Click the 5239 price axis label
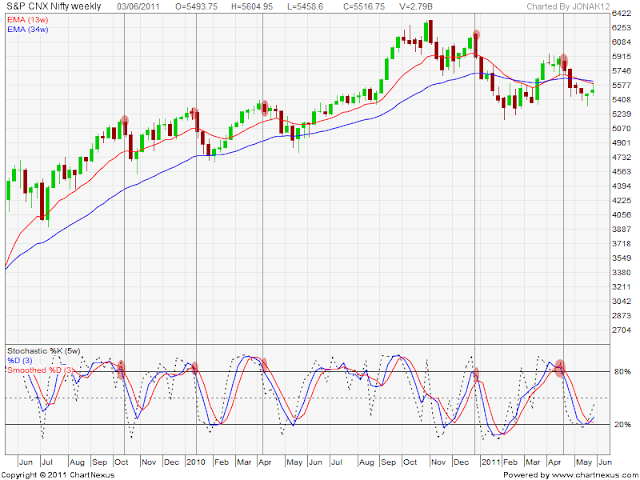The image size is (640, 480). 622,114
